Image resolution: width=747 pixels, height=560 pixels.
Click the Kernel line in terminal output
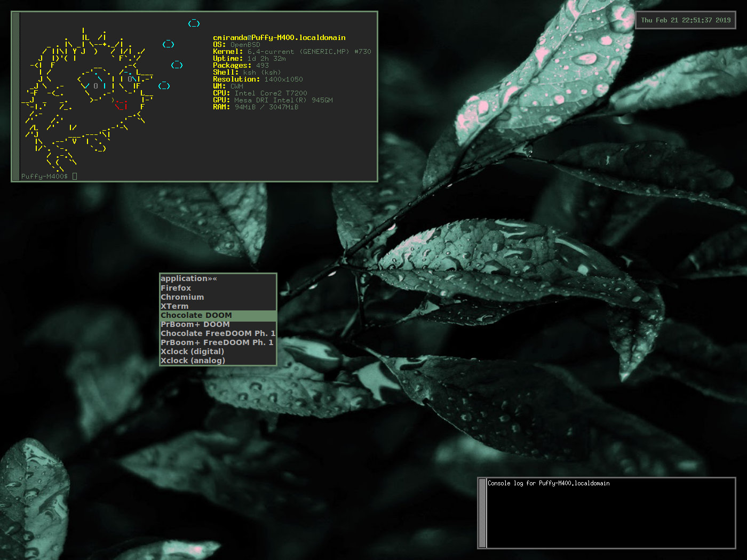(x=291, y=52)
